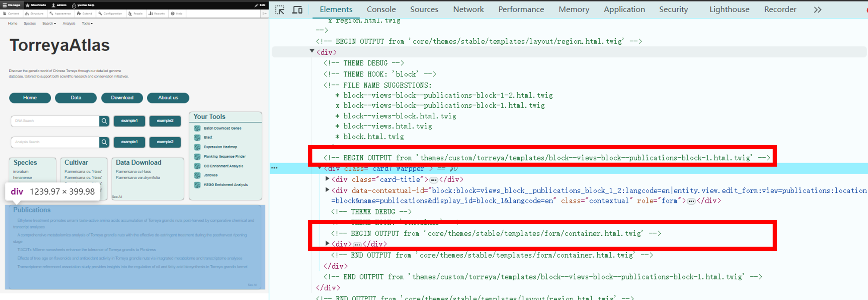Click the Jbrowse tool icon
868x300 pixels.
(197, 175)
